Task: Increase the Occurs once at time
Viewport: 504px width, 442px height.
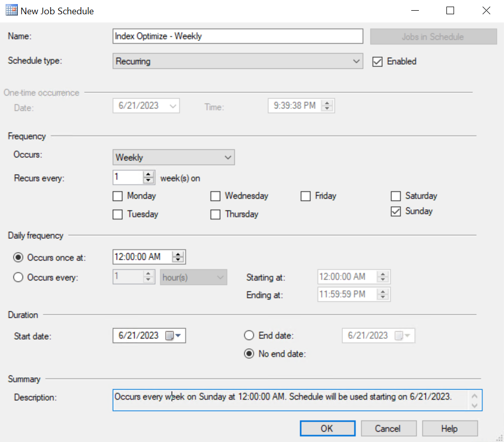Action: coord(178,254)
